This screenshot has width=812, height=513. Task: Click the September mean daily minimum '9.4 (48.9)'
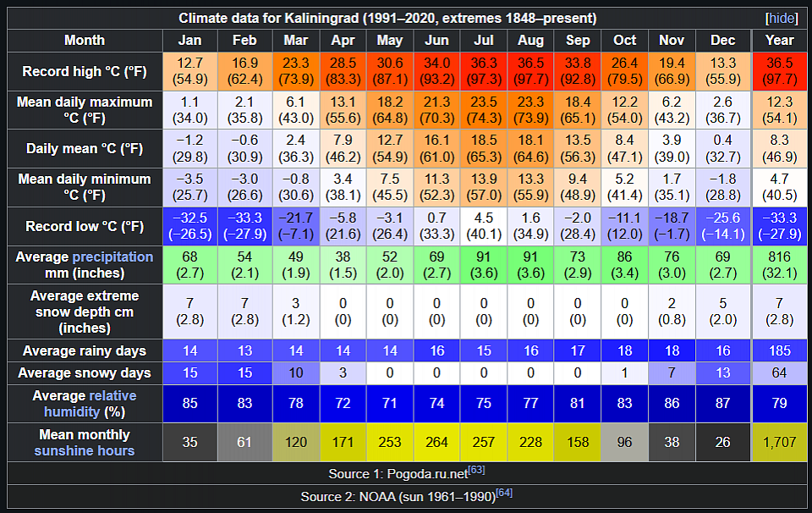tap(578, 187)
